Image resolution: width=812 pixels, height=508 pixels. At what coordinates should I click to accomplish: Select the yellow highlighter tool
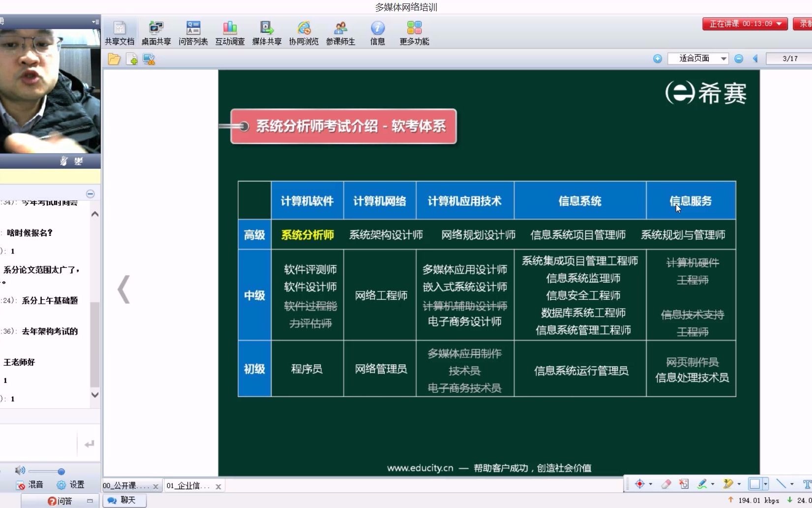tap(728, 484)
